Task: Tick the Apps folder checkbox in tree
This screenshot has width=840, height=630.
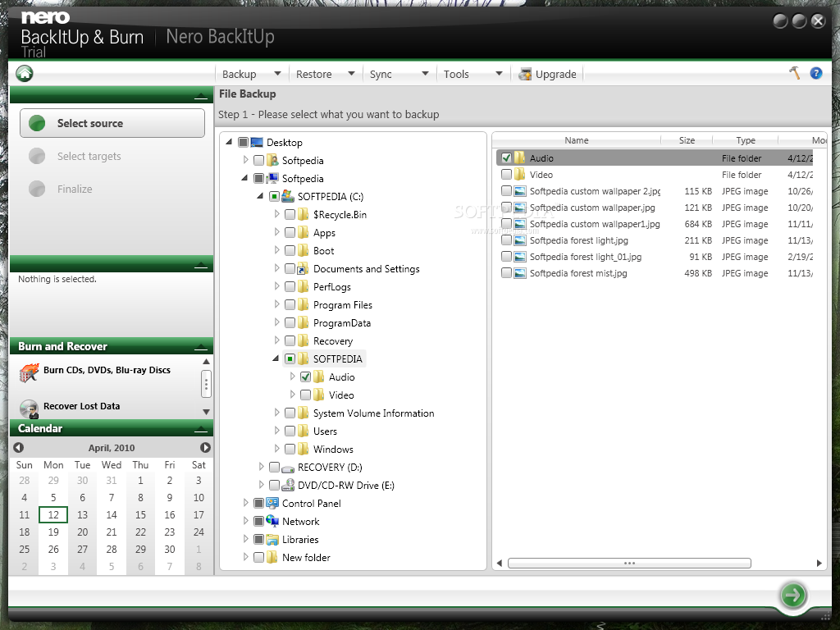Action: [290, 232]
